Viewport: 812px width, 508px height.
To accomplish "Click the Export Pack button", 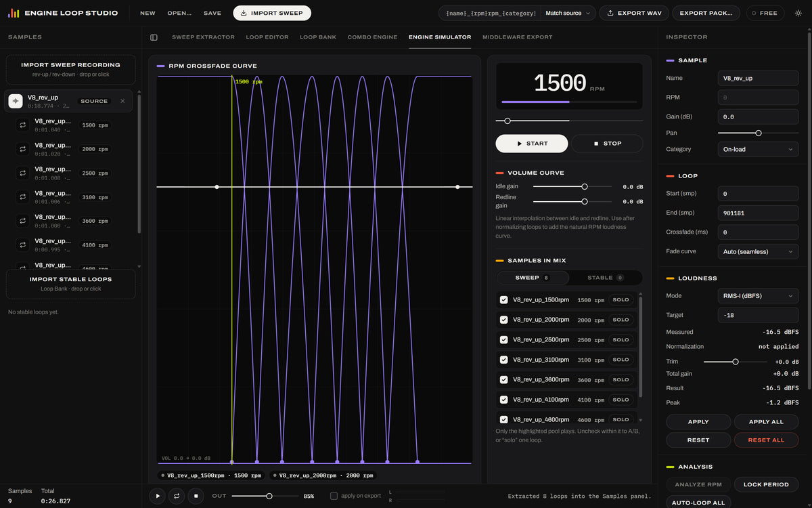I will coord(707,13).
